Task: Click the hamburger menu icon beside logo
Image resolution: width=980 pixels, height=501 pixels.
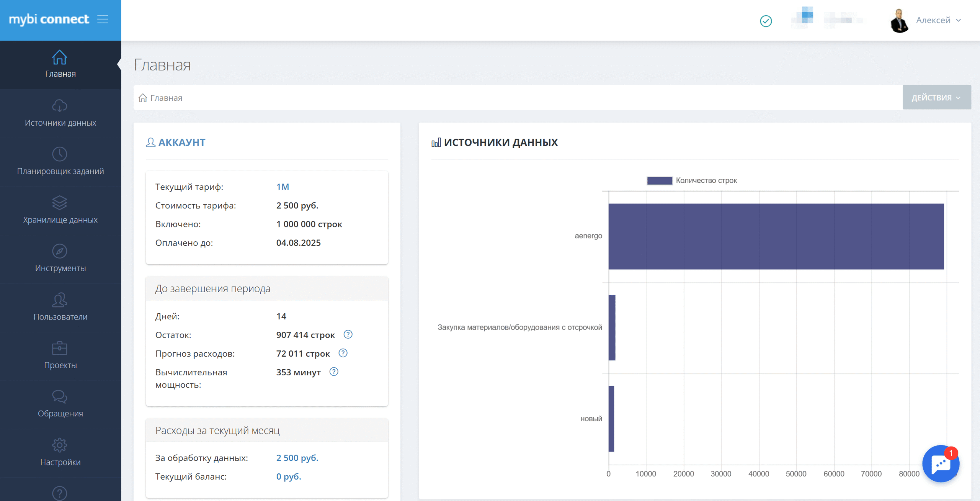Action: pyautogui.click(x=102, y=19)
